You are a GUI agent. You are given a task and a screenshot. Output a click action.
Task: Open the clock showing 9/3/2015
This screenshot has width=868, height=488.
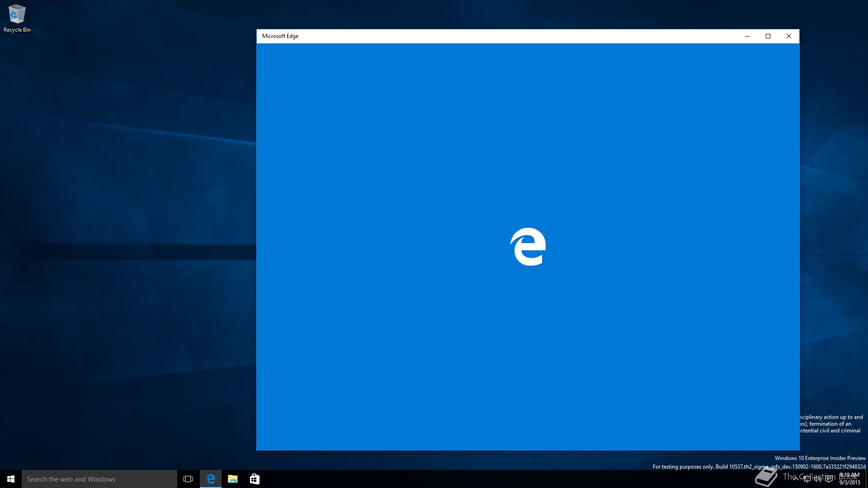(849, 479)
